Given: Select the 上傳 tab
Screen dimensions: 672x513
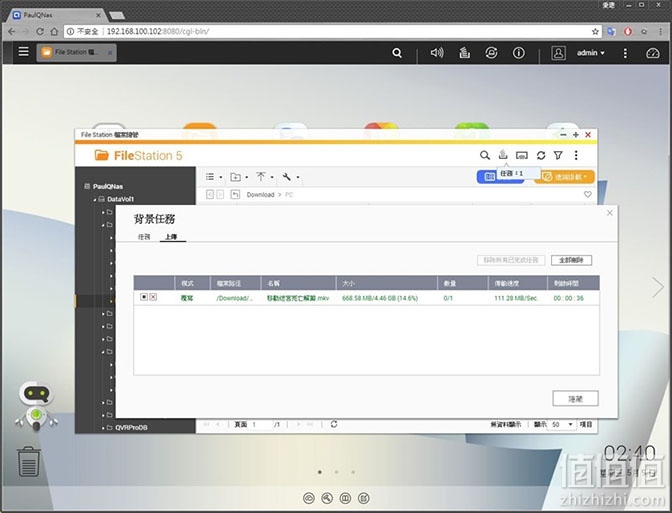Looking at the screenshot, I should (171, 237).
